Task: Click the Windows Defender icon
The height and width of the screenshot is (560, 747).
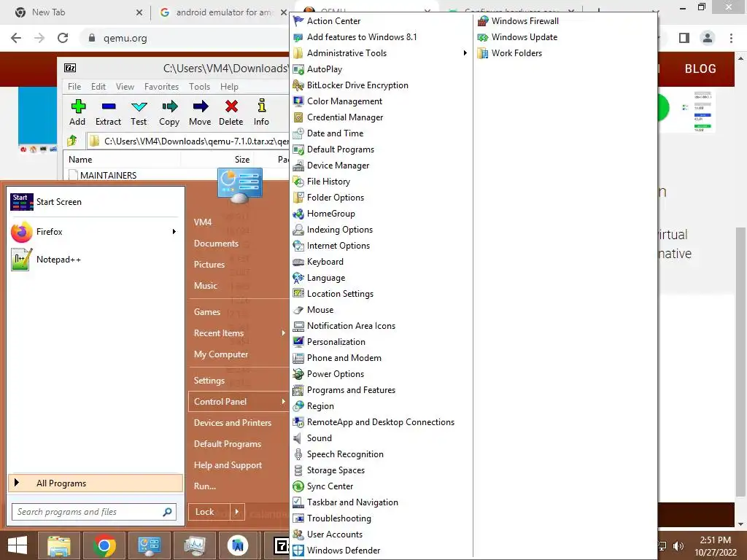Action: point(298,551)
